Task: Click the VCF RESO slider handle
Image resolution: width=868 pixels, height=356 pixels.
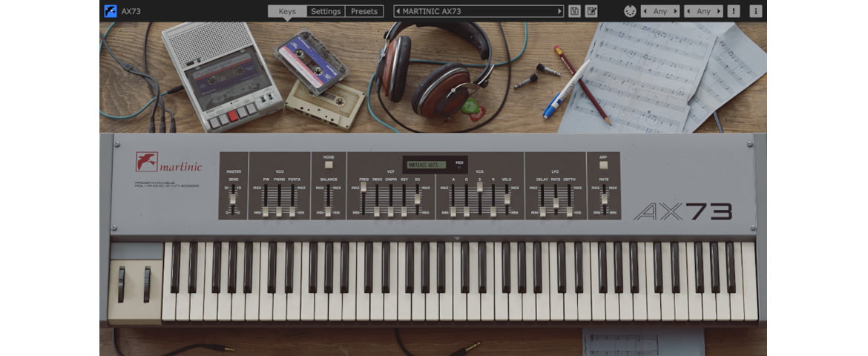Action: click(377, 211)
